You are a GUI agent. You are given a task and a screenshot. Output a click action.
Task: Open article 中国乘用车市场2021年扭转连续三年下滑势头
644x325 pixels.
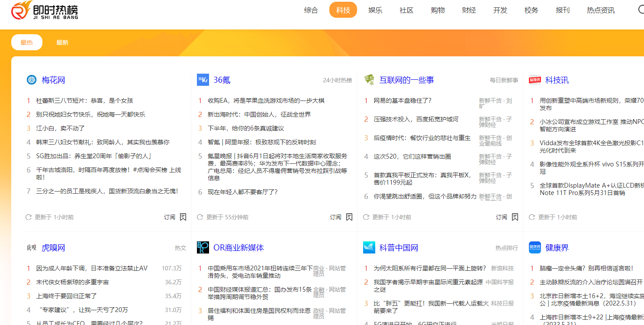(x=260, y=272)
